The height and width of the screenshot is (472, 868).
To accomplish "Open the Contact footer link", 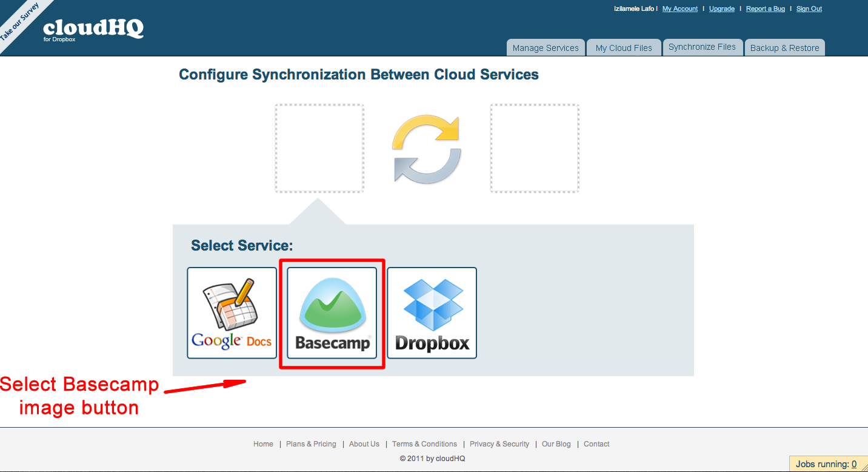I will pos(596,444).
